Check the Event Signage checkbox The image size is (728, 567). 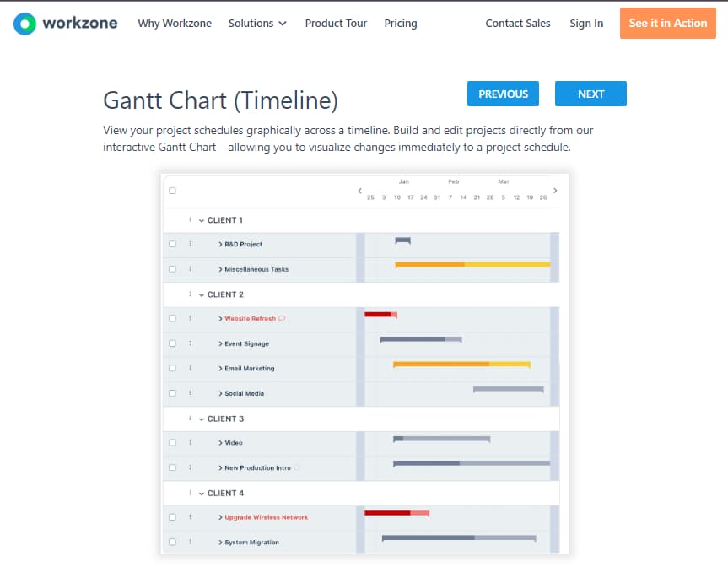[x=173, y=343]
